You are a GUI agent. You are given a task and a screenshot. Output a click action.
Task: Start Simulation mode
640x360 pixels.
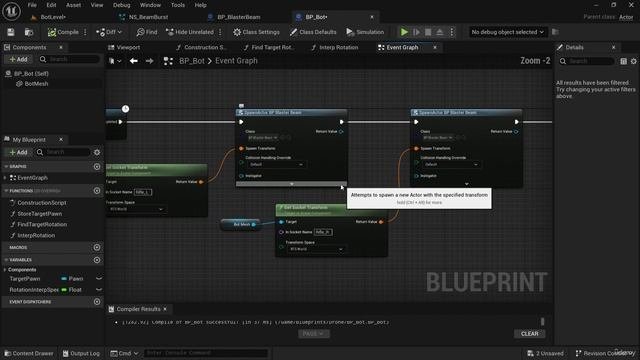365,32
